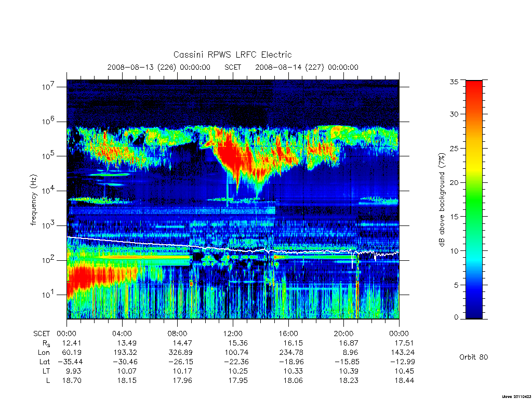Click the L value "18.70"
The width and height of the screenshot is (532, 399).
click(72, 381)
